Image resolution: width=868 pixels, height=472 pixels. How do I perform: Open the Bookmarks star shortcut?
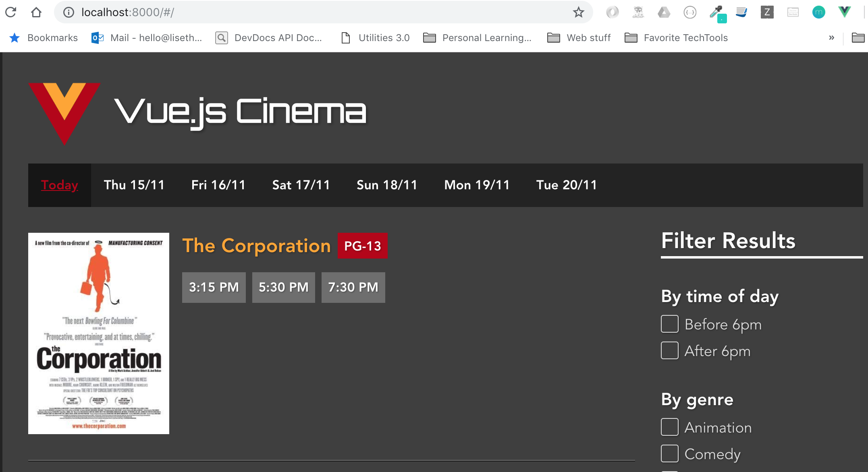pos(44,38)
